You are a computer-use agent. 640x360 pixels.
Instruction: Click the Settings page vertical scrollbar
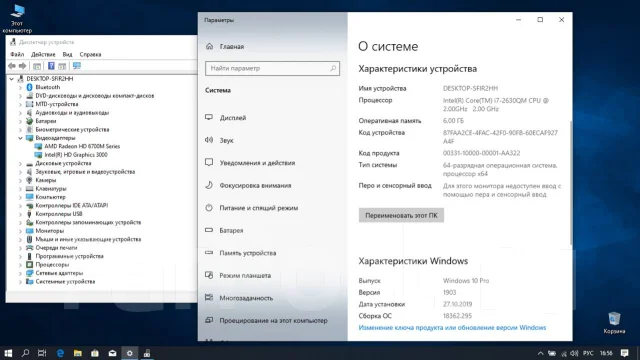(570, 183)
